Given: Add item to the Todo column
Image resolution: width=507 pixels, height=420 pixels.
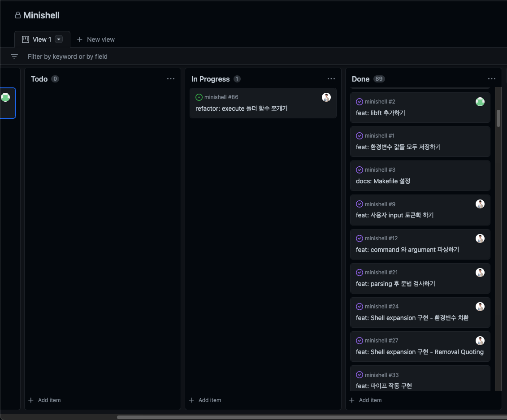Looking at the screenshot, I should (x=45, y=400).
